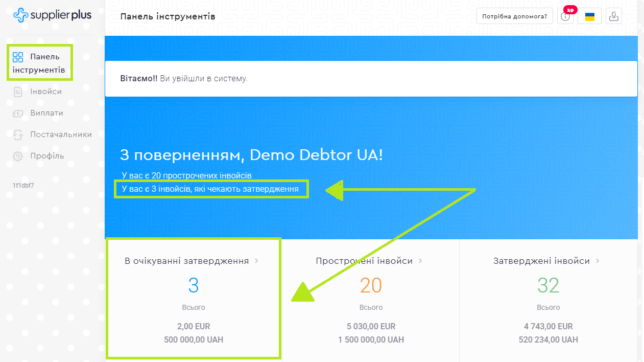Expand the chevron next to Прострочені інвойси
The width and height of the screenshot is (644, 362).
click(x=420, y=261)
